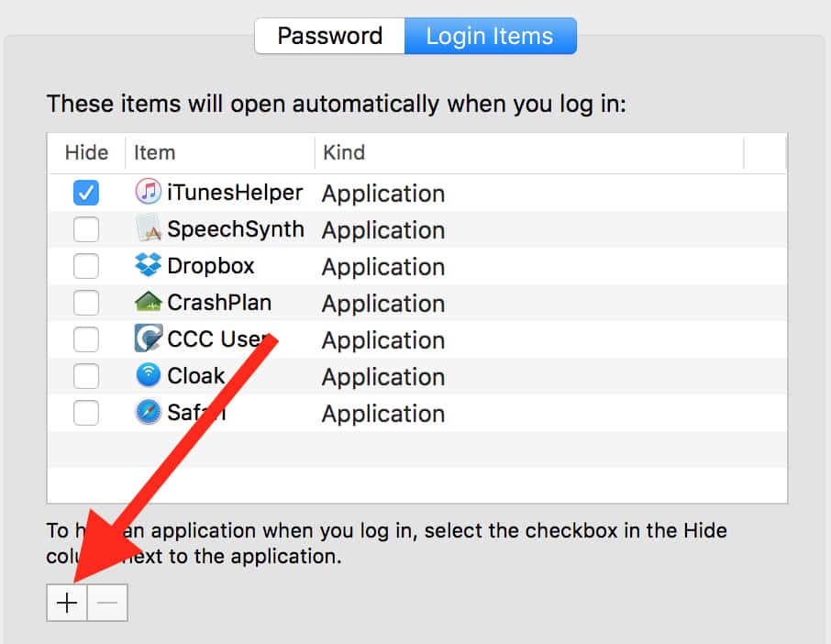Click the CCC User app icon
The width and height of the screenshot is (831, 644).
click(x=148, y=339)
